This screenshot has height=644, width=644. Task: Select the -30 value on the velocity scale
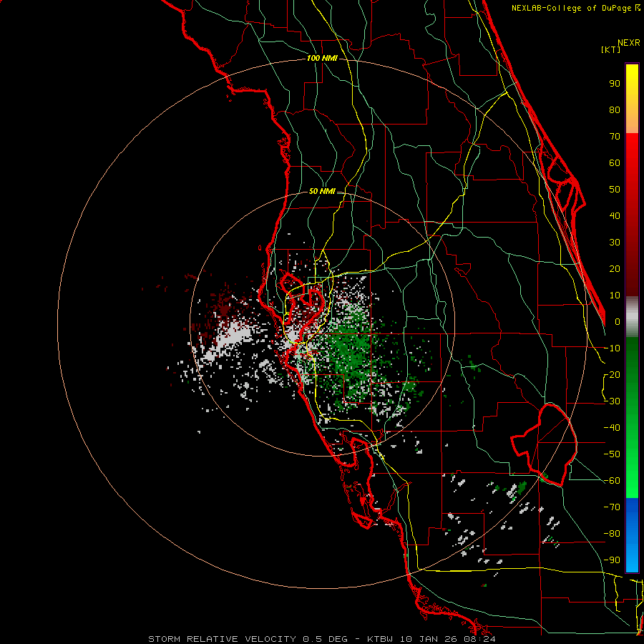click(612, 401)
